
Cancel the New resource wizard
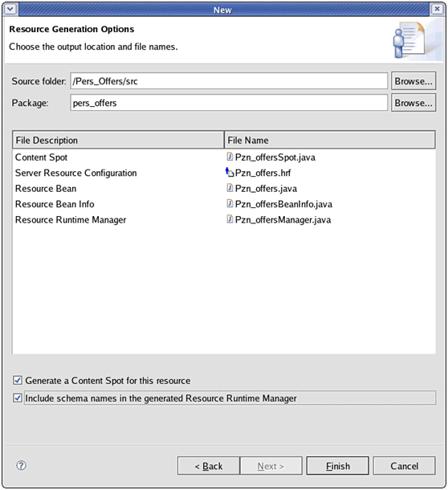405,466
